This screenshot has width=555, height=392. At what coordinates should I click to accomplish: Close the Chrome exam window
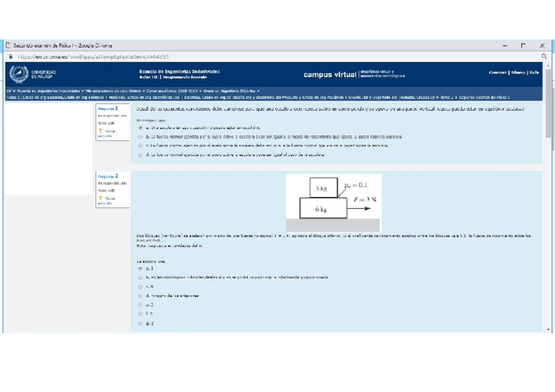(543, 45)
